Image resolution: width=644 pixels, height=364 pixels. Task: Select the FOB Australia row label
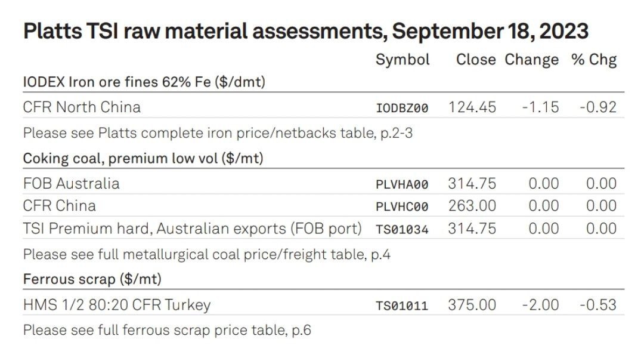(x=71, y=184)
